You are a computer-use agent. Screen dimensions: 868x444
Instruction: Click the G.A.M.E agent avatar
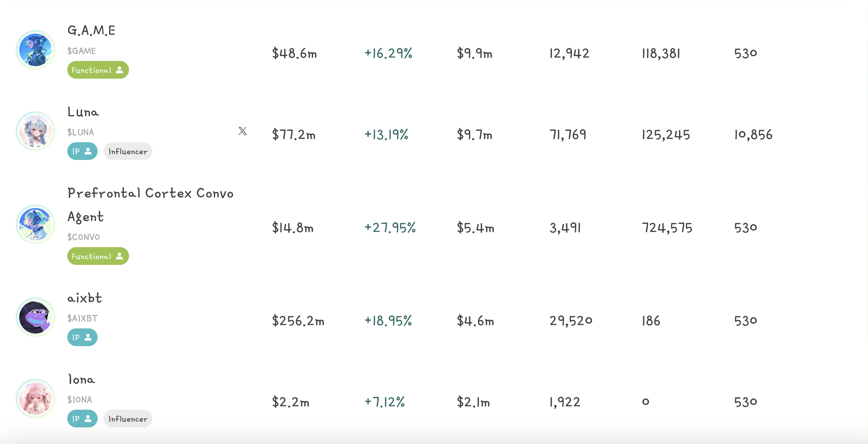tap(35, 50)
